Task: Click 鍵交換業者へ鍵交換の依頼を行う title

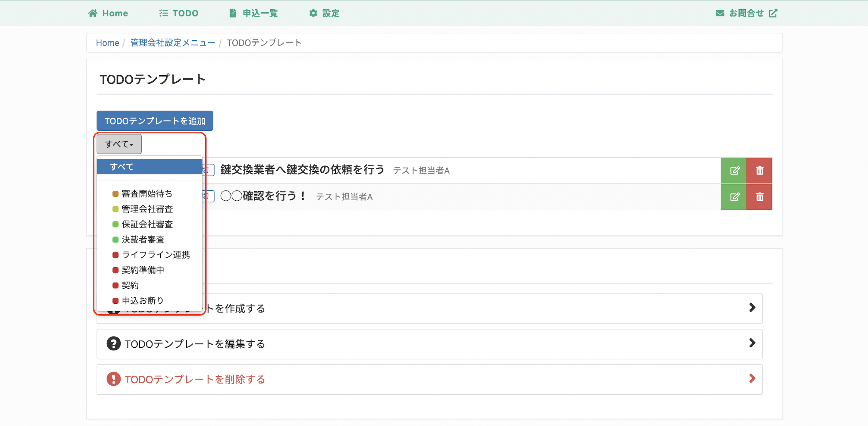Action: pyautogui.click(x=302, y=170)
